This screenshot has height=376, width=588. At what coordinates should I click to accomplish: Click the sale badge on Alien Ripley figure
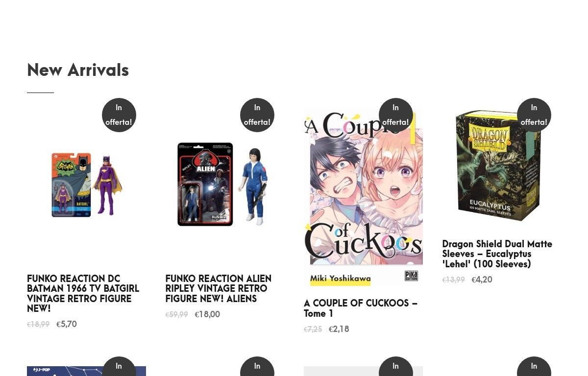(257, 115)
